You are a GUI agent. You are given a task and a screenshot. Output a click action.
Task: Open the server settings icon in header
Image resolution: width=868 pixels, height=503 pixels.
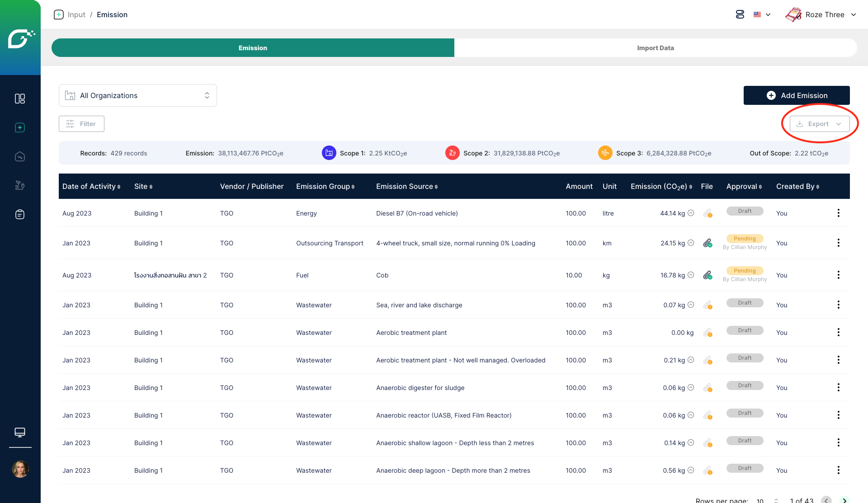point(740,14)
